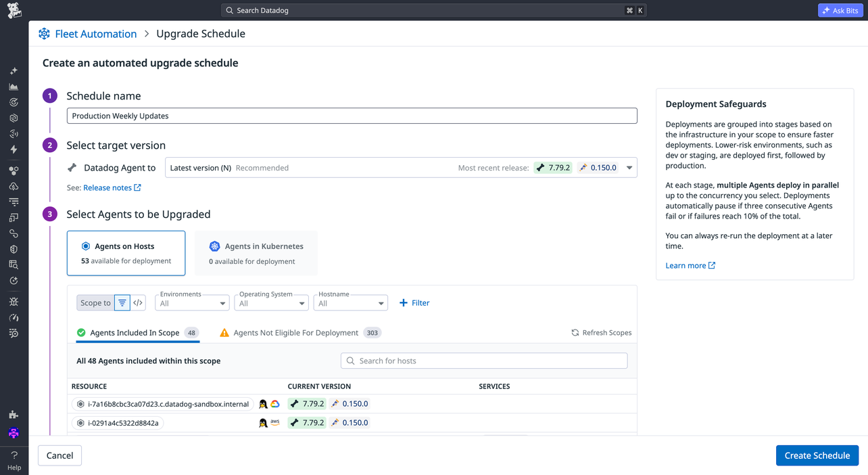Click Create Schedule button

click(x=817, y=455)
